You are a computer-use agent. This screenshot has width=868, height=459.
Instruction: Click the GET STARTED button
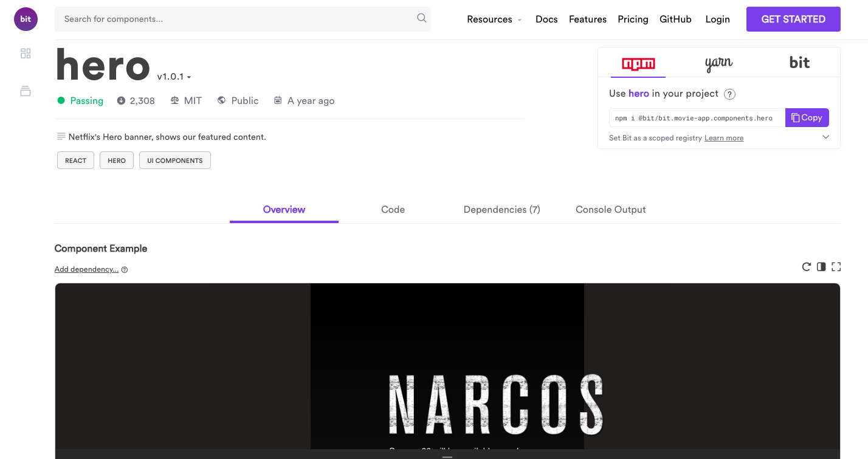[x=793, y=19]
